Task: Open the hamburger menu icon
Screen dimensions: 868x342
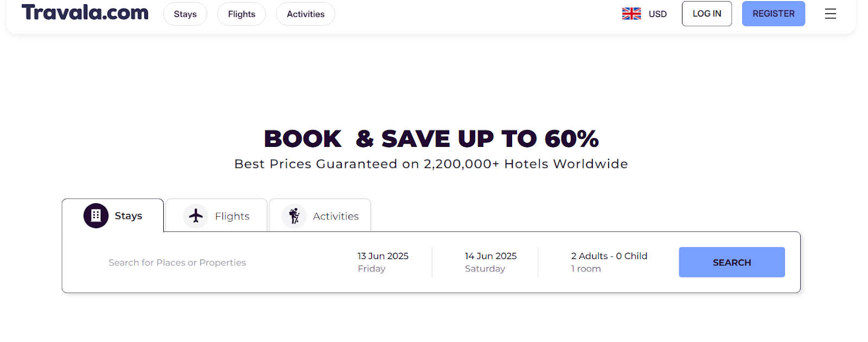Action: pos(830,14)
